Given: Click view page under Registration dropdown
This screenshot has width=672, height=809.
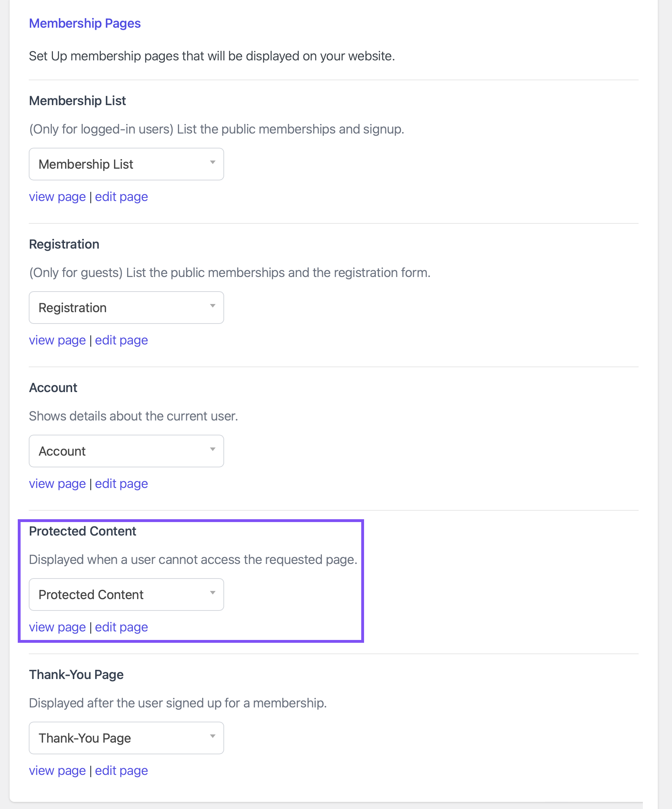Looking at the screenshot, I should (x=58, y=340).
